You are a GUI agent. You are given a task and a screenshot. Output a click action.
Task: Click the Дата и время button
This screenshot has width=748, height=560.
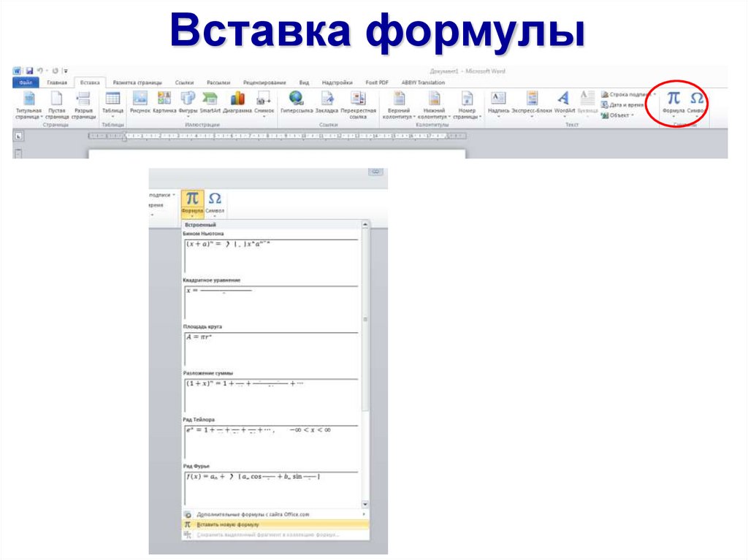[622, 105]
